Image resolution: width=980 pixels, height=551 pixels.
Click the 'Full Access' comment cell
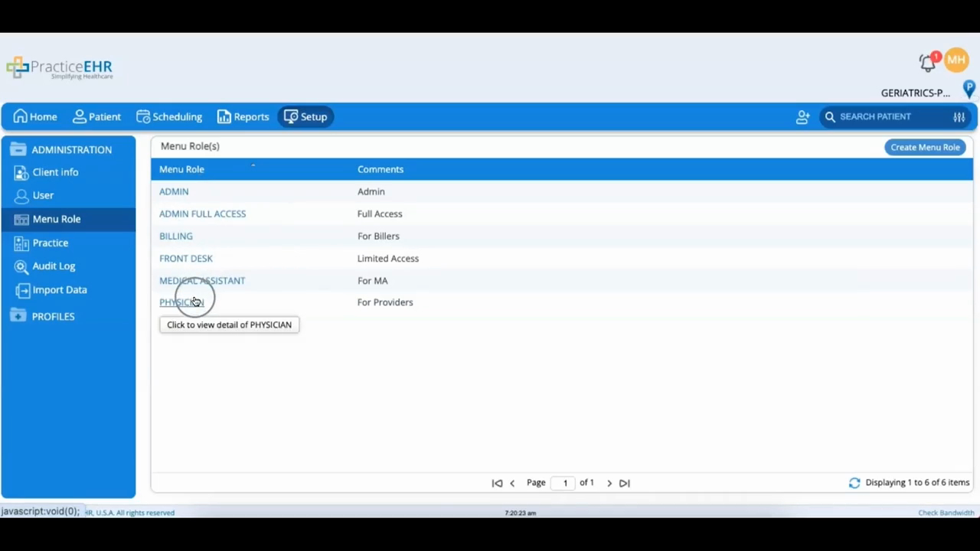[x=380, y=214]
